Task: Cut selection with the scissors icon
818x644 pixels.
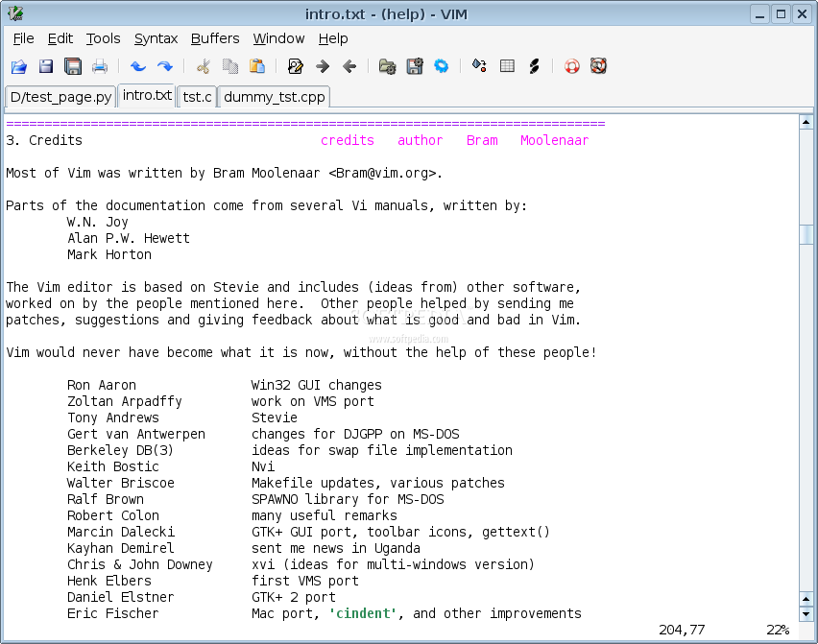Action: (x=203, y=66)
